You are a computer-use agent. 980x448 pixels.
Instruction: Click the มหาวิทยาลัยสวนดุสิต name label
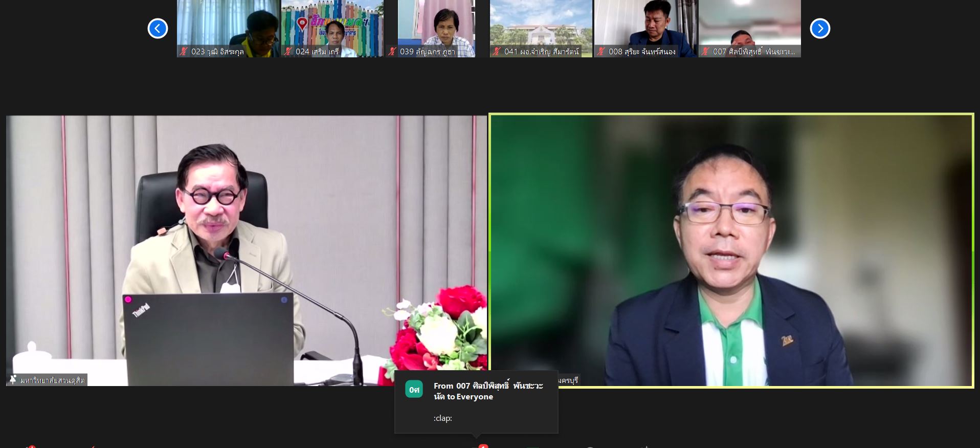pos(52,380)
